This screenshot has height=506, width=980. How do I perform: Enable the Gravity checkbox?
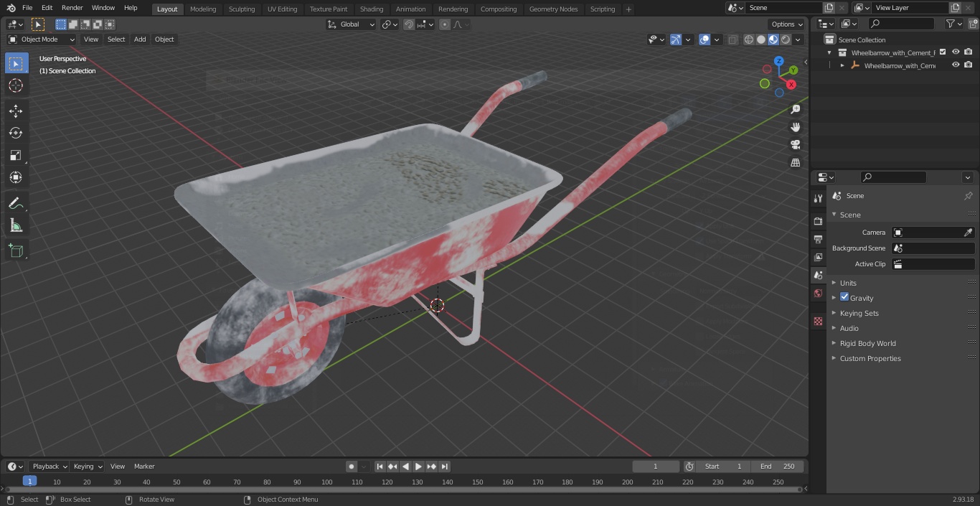tap(844, 297)
